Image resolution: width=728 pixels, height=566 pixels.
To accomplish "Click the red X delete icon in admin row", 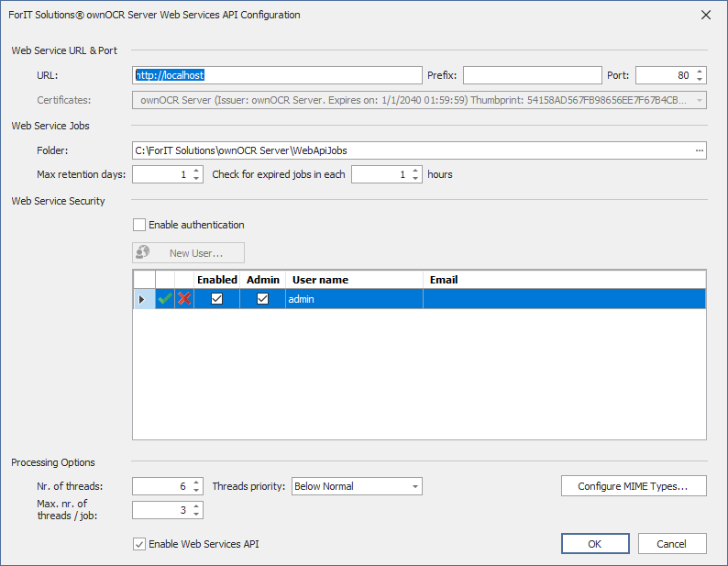I will coord(184,299).
